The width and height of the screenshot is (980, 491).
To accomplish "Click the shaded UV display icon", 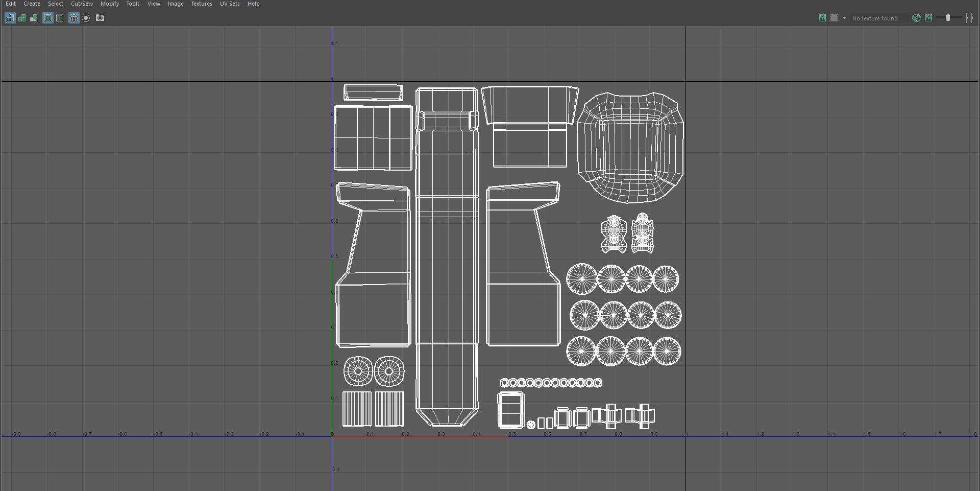I will [22, 18].
